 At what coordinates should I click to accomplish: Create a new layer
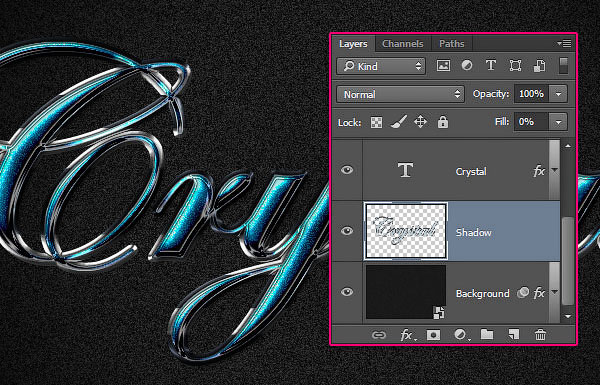tap(514, 335)
